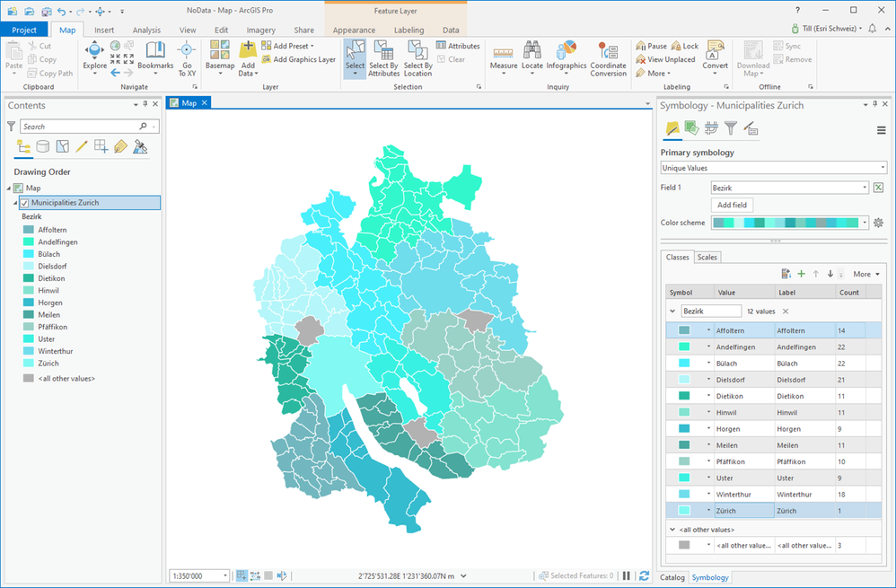Open the Bookmarks menu
Viewport: 896px width, 588px height.
click(x=155, y=57)
